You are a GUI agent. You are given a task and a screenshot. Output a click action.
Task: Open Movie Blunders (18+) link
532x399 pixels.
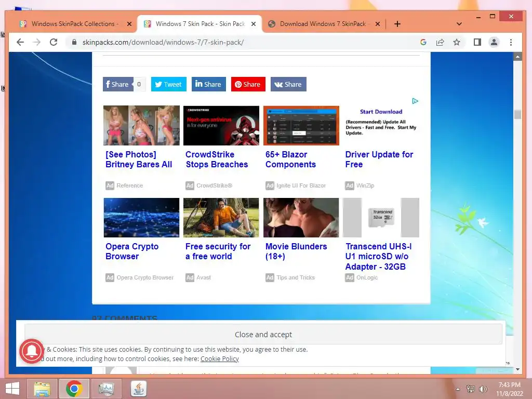(296, 251)
